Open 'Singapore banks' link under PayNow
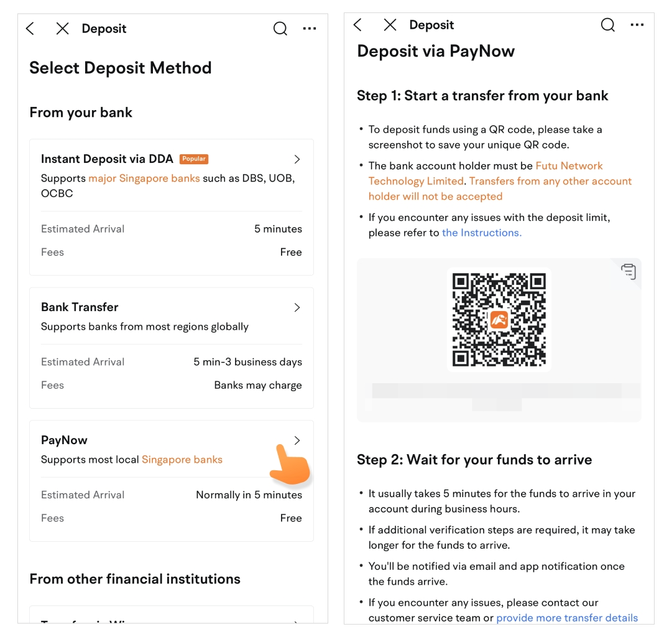 [x=182, y=460]
